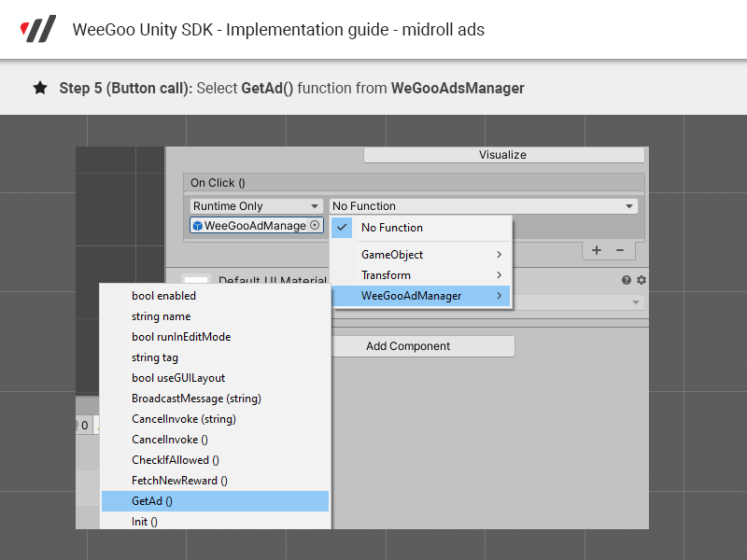Select the highlighted GetAd () function

tap(216, 501)
